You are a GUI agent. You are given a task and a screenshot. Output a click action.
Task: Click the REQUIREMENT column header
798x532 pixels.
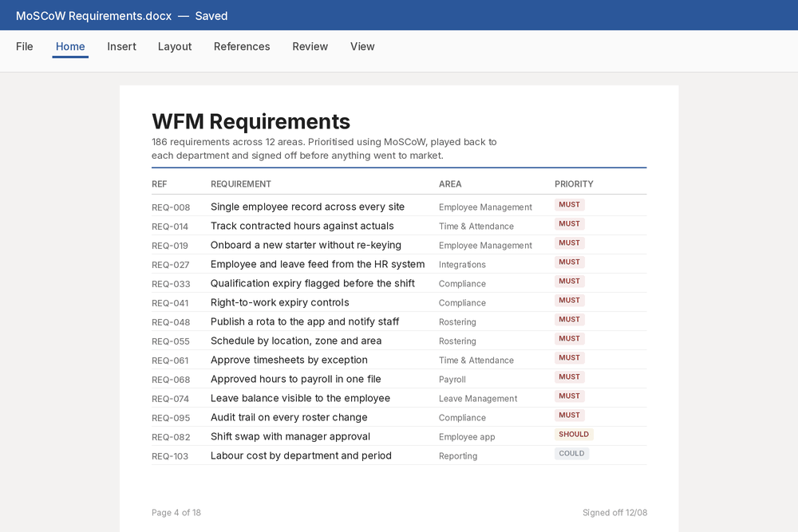[241, 184]
